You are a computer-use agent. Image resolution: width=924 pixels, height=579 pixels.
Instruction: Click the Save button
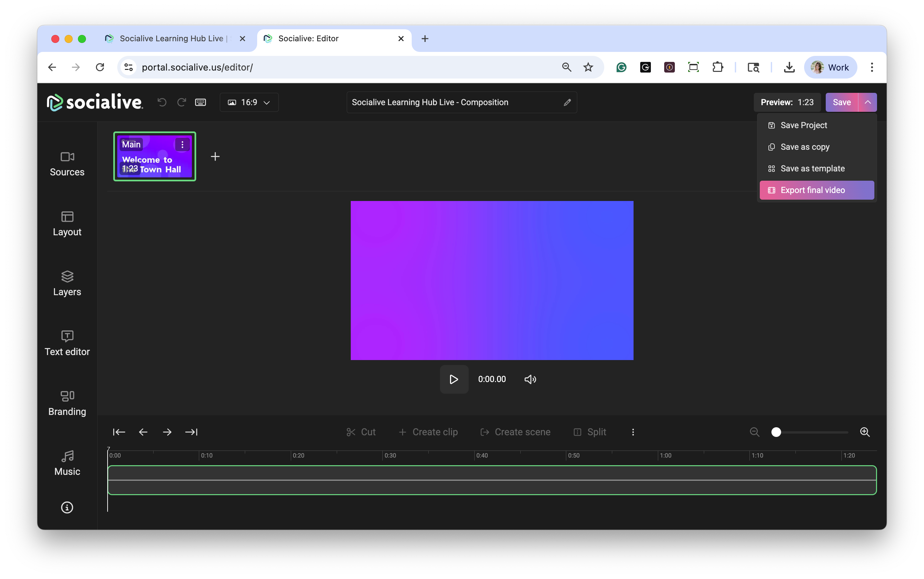tap(842, 102)
